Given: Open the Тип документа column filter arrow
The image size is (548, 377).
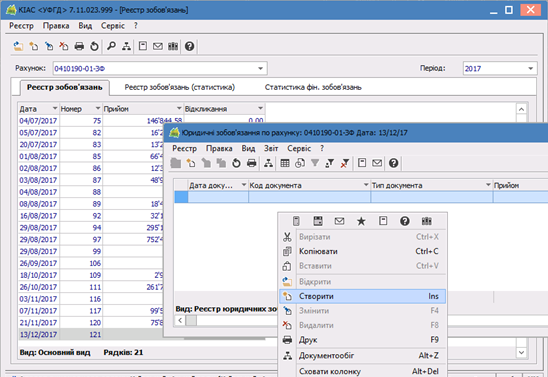Looking at the screenshot, I should click(488, 185).
